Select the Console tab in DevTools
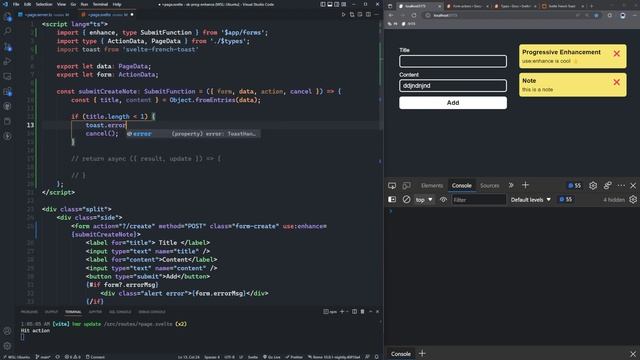 (462, 186)
